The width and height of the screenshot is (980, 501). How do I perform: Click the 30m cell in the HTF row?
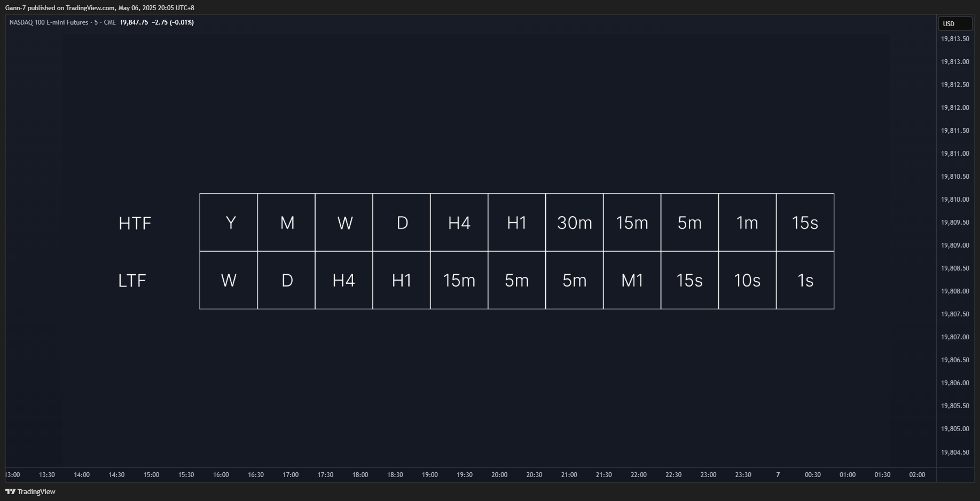click(x=575, y=222)
